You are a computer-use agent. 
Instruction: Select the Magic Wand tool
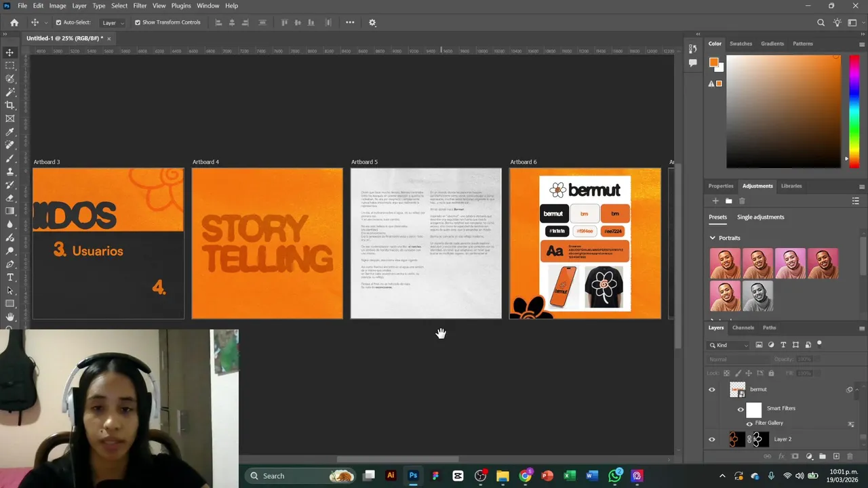[x=10, y=92]
